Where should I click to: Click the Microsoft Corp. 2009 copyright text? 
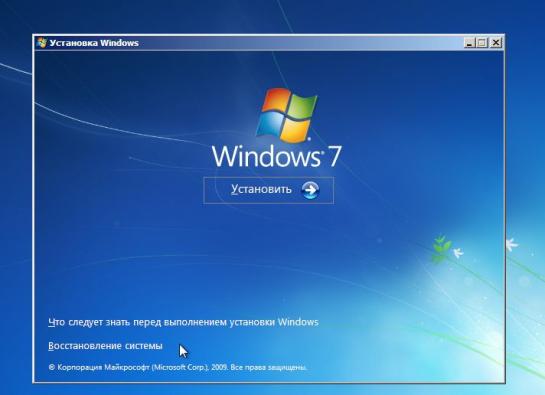tap(178, 367)
